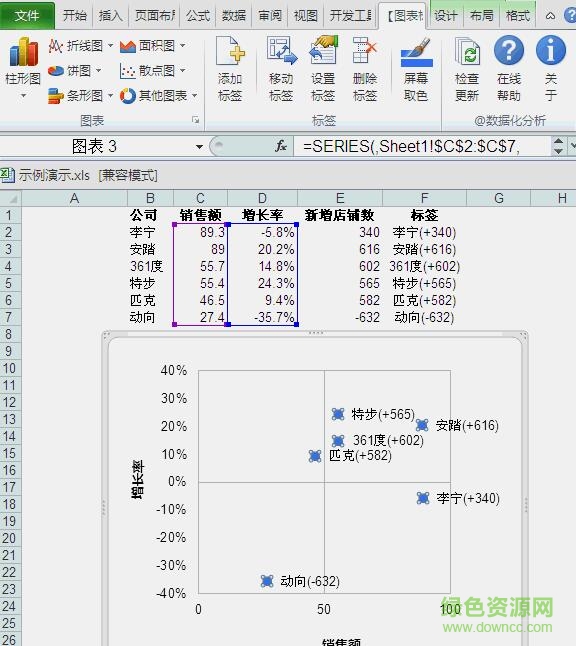
Task: Expand the 面积图 dropdown arrow
Action: (183, 45)
